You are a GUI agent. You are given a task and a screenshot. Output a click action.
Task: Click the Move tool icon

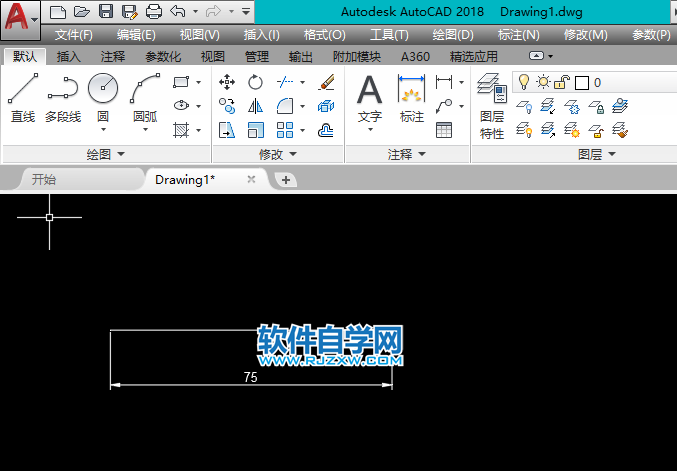tap(227, 82)
